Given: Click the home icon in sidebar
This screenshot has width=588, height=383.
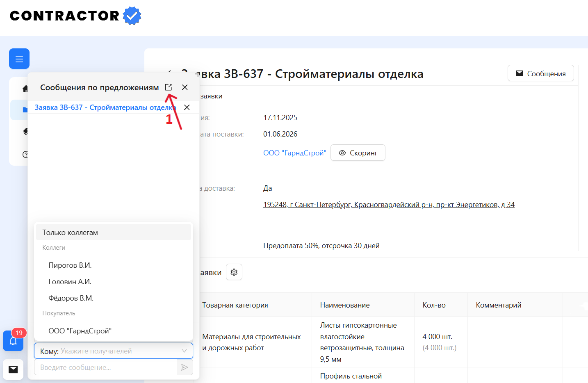Looking at the screenshot, I should [25, 89].
